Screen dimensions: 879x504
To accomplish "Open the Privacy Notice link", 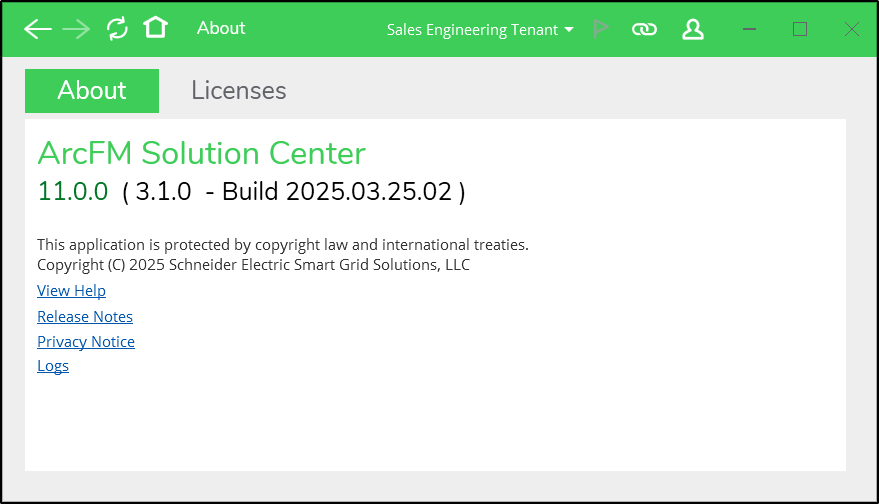I will point(86,342).
